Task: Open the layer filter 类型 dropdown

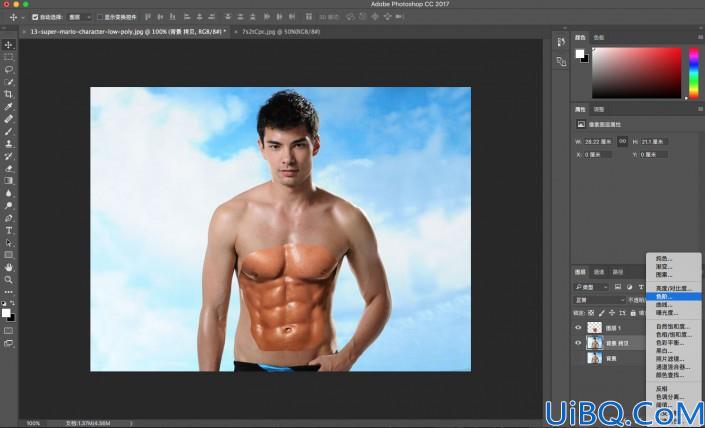Action: click(x=591, y=287)
